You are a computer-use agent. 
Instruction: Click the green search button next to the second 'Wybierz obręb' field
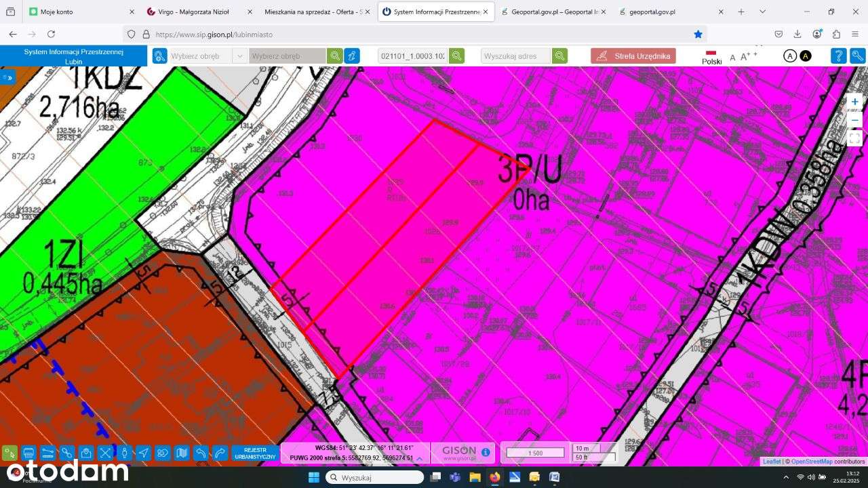click(334, 56)
